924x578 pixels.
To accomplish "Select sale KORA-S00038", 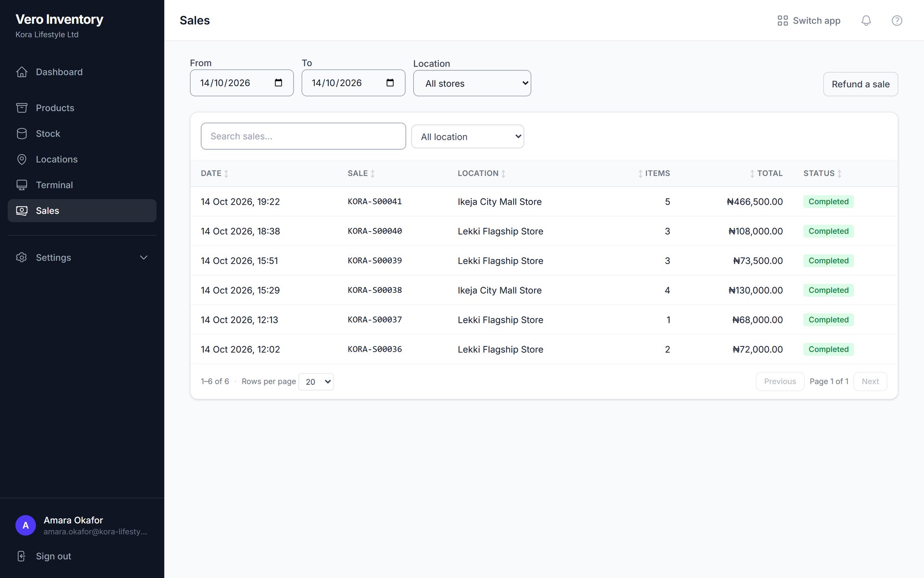I will coord(374,290).
